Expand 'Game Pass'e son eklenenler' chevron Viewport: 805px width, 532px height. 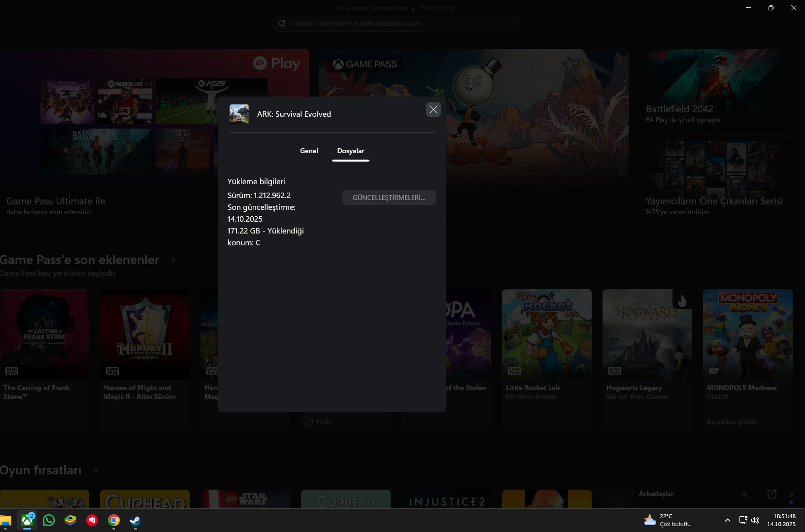tap(173, 260)
